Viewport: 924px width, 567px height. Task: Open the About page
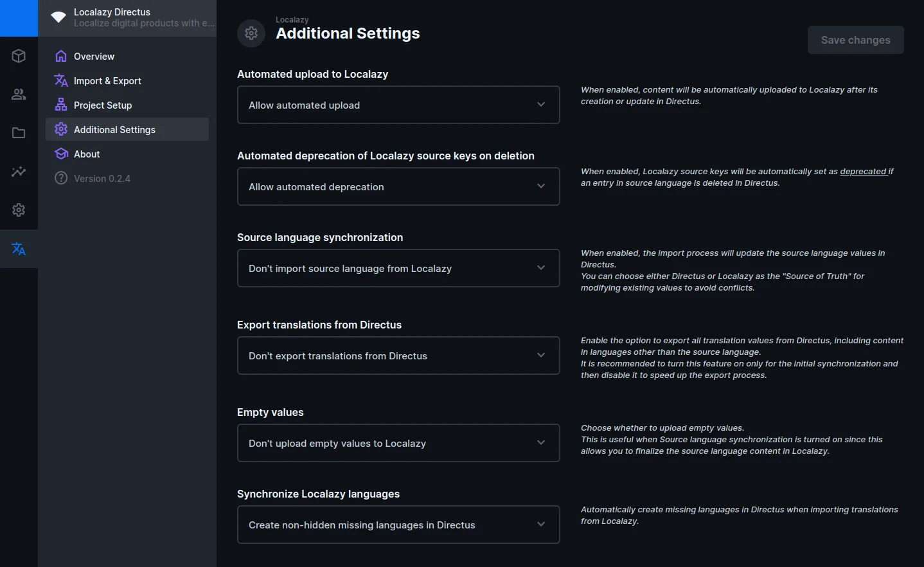[x=127, y=154]
